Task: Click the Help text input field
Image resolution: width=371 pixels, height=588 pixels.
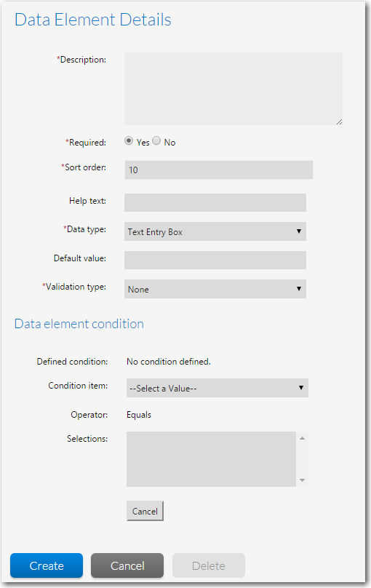Action: (215, 202)
